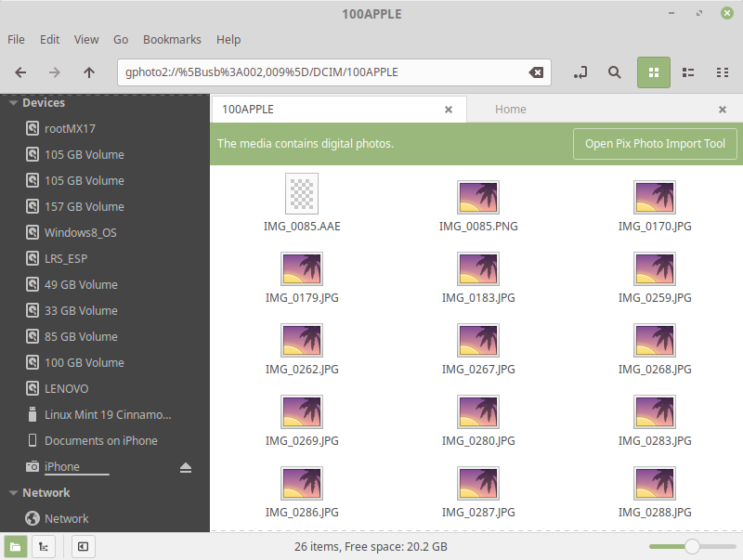Toggle the location entry mode button

tap(581, 72)
